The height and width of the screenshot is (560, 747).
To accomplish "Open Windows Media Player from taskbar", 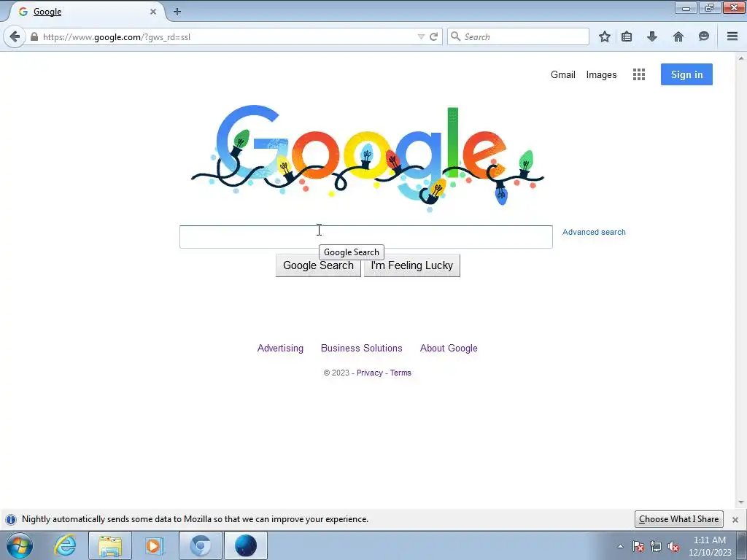I will coord(155,545).
